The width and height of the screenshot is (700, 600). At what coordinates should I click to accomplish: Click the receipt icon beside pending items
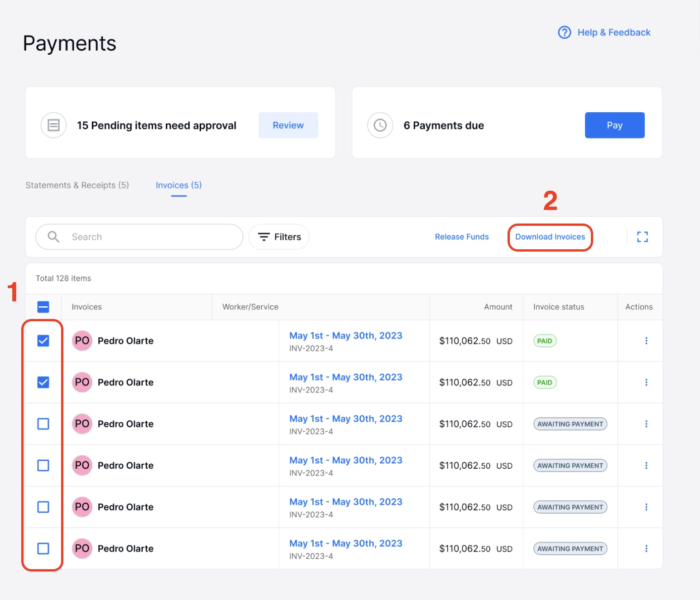pyautogui.click(x=53, y=125)
